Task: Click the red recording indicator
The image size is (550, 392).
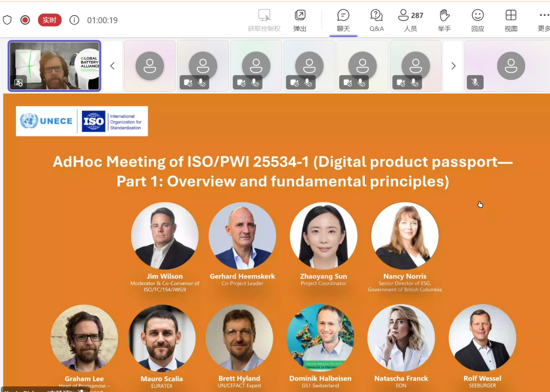Action: (x=25, y=20)
